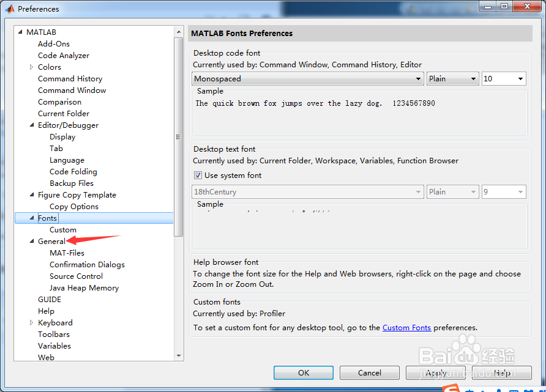The width and height of the screenshot is (546, 392).
Task: Collapse the MATLAB root tree node
Action: point(20,32)
